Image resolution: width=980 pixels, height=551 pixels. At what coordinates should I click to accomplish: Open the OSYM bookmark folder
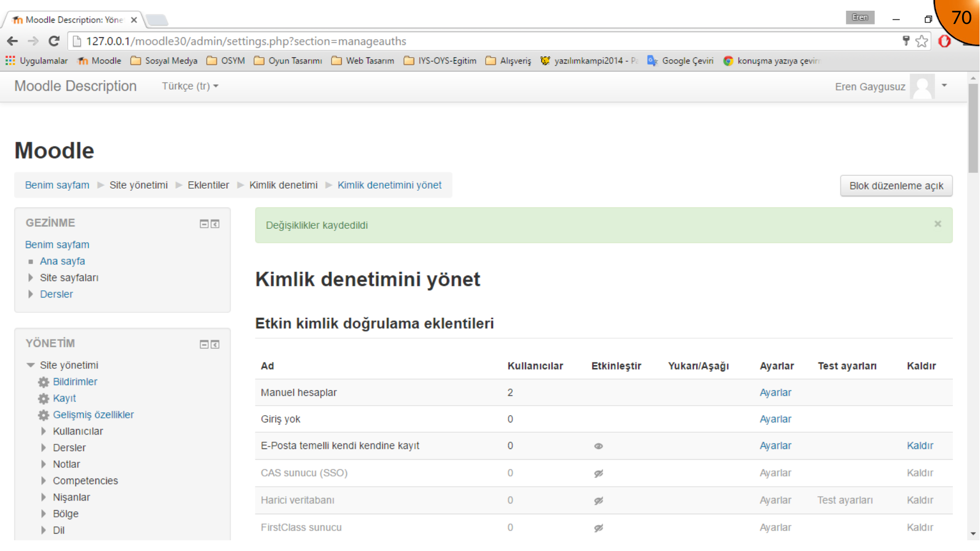pos(225,61)
